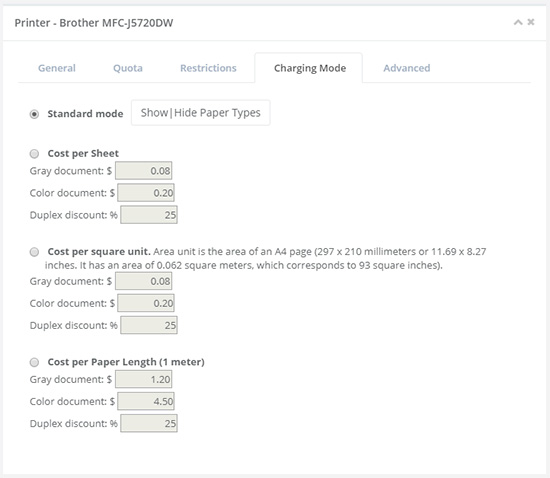Viewport: 550px width, 478px height.
Task: Close the printer panel with X icon
Action: tap(531, 22)
